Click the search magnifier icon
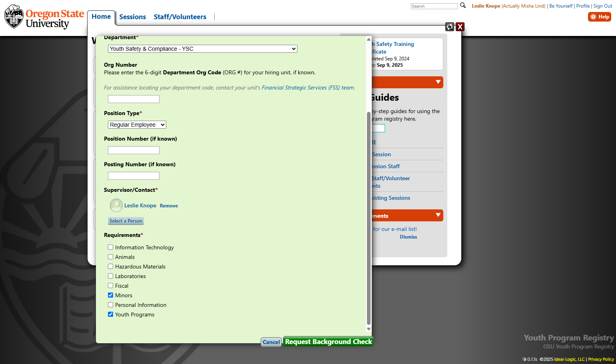616x364 pixels. (x=463, y=6)
